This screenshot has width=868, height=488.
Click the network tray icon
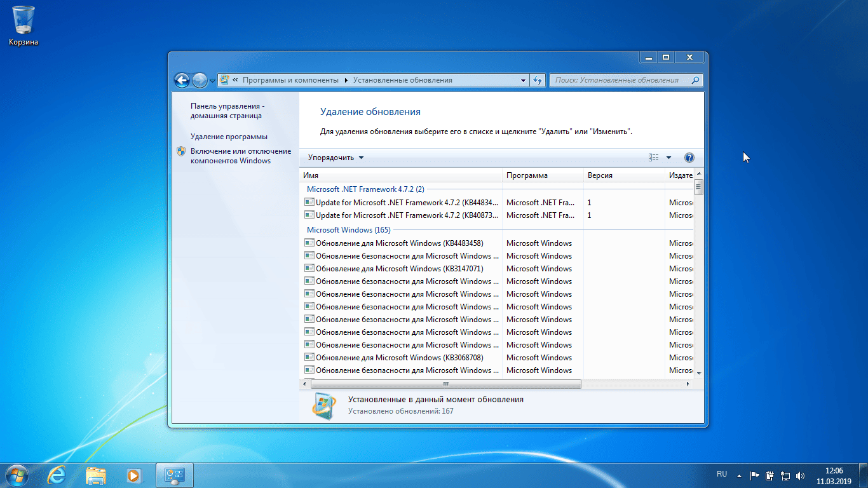pos(785,475)
